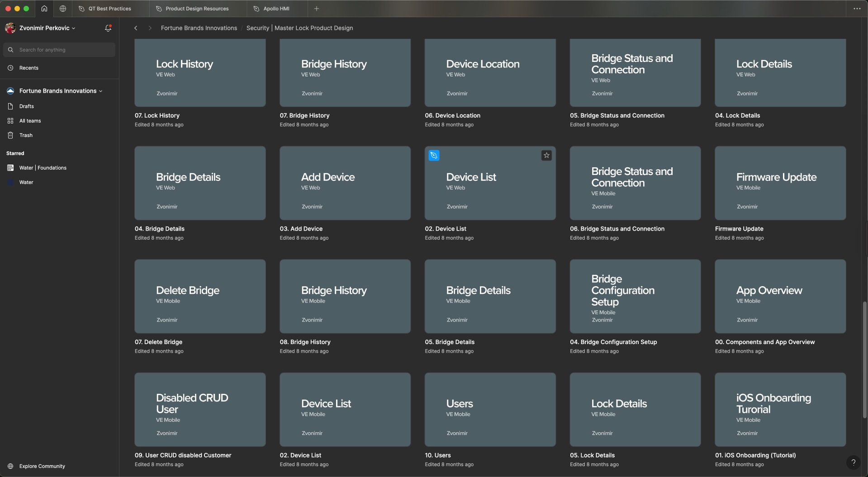Screen dimensions: 868x477
Task: Click '10. Users' file title
Action: tap(438, 455)
